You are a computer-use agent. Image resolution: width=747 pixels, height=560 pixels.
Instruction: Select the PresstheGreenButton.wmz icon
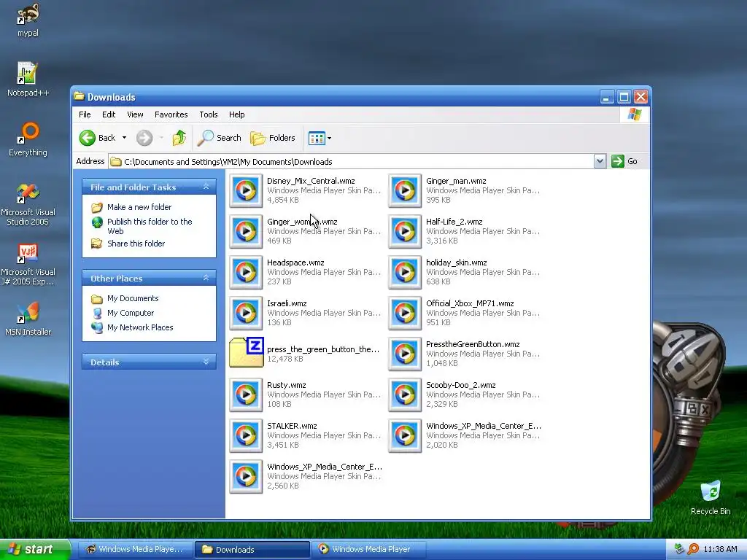pyautogui.click(x=405, y=354)
